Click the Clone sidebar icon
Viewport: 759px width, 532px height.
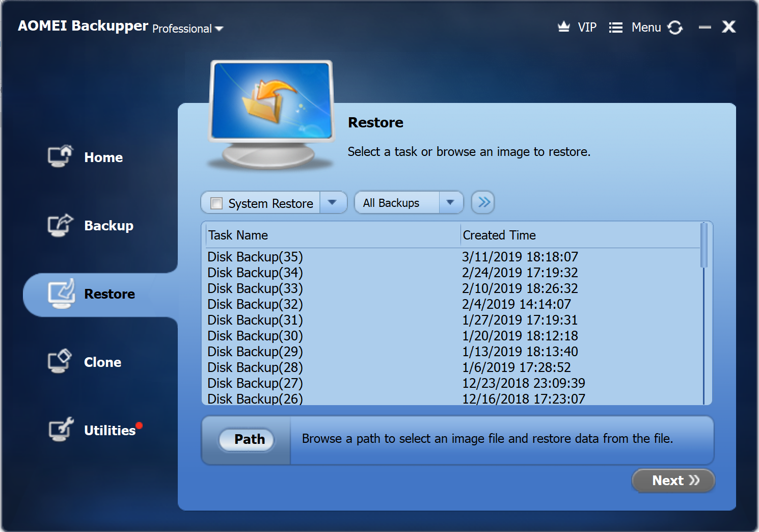[x=60, y=361]
